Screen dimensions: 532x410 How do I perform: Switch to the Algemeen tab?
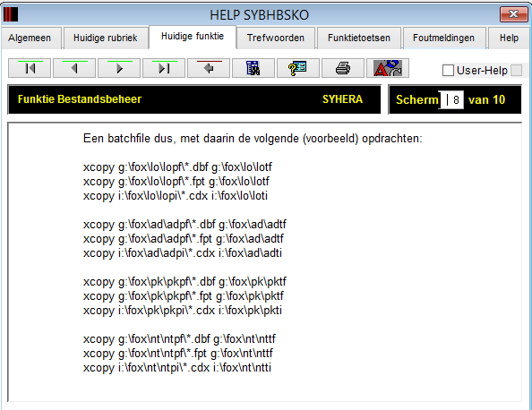point(30,38)
